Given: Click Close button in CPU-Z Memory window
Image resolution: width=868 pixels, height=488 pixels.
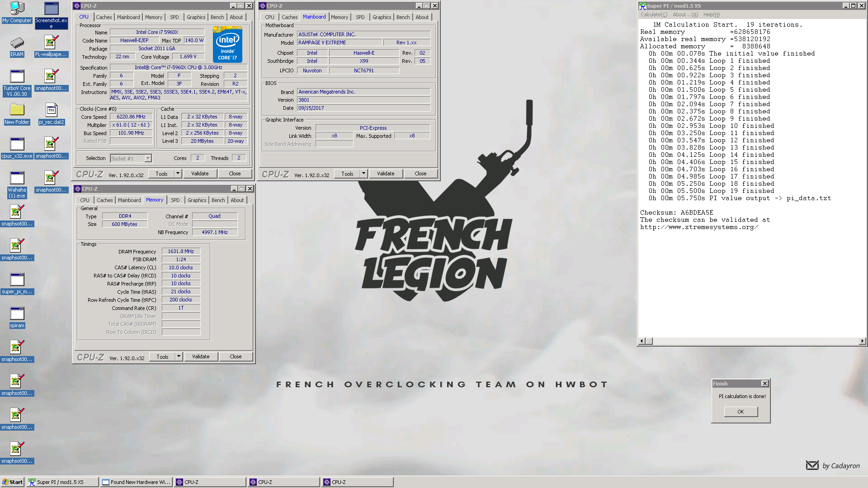Looking at the screenshot, I should (236, 357).
